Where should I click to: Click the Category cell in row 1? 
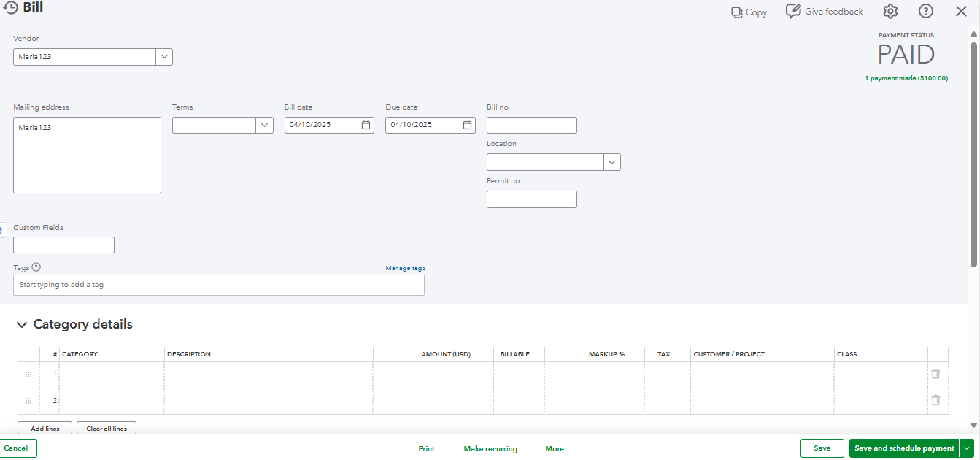[x=112, y=375]
